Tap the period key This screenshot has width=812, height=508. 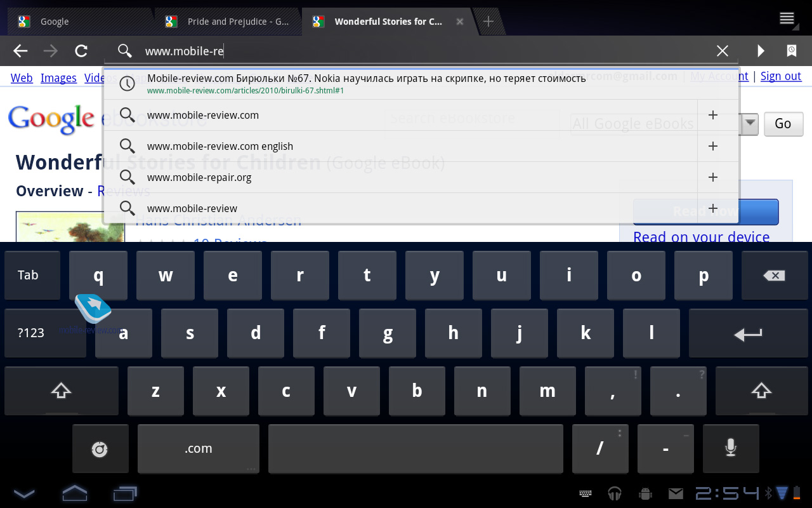click(x=678, y=391)
